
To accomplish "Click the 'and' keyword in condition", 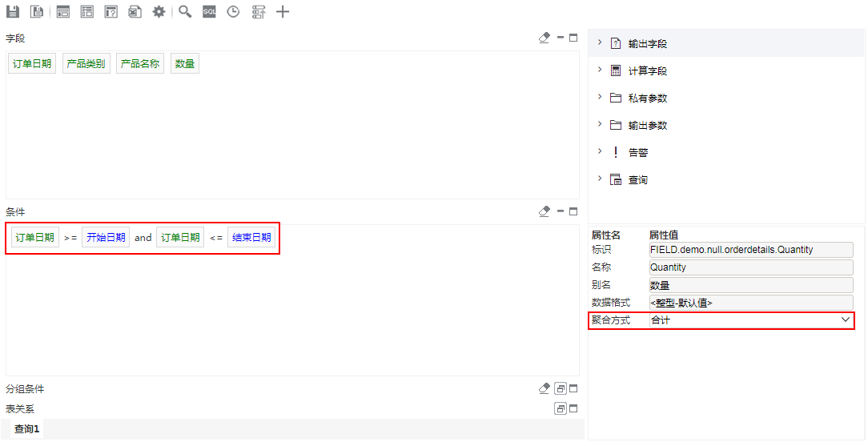I will pyautogui.click(x=143, y=237).
